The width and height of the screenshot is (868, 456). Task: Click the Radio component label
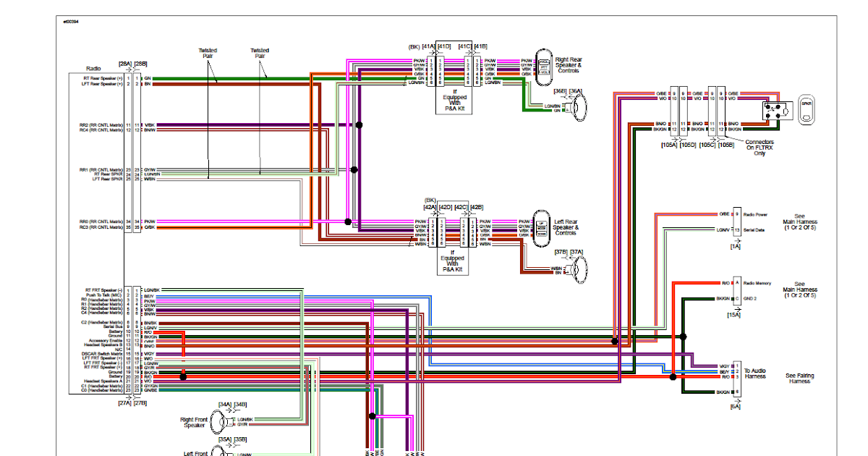coord(94,69)
